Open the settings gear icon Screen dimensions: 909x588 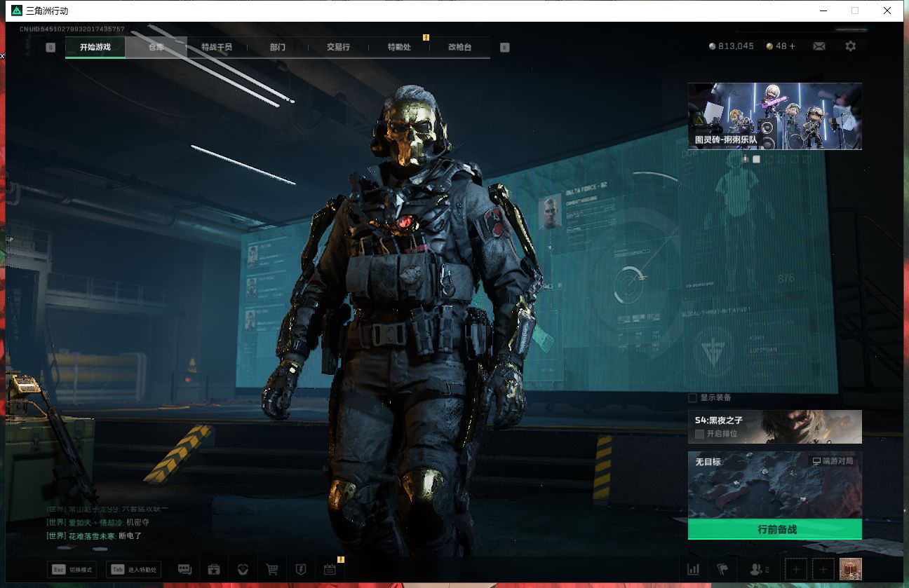(x=851, y=46)
